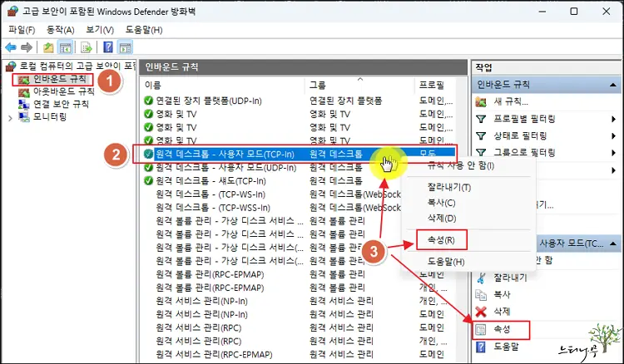This screenshot has width=624, height=364.
Task: Click the help icon in actions pane
Action: [481, 347]
